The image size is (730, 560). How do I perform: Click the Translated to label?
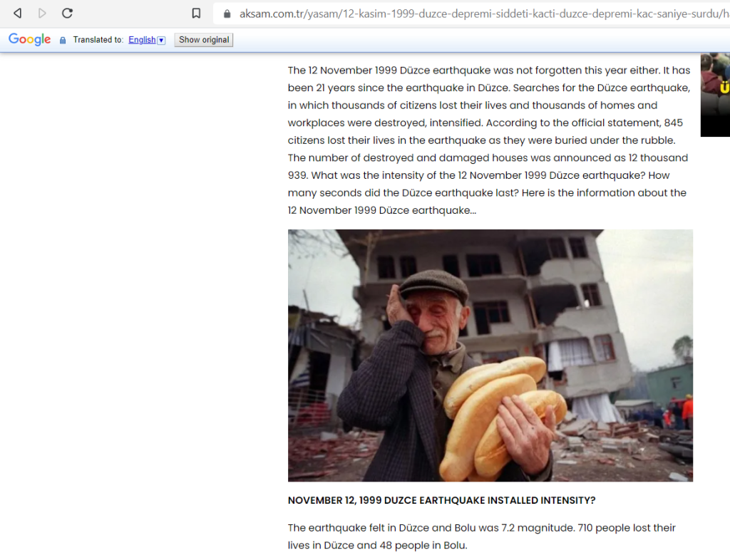[x=98, y=40]
